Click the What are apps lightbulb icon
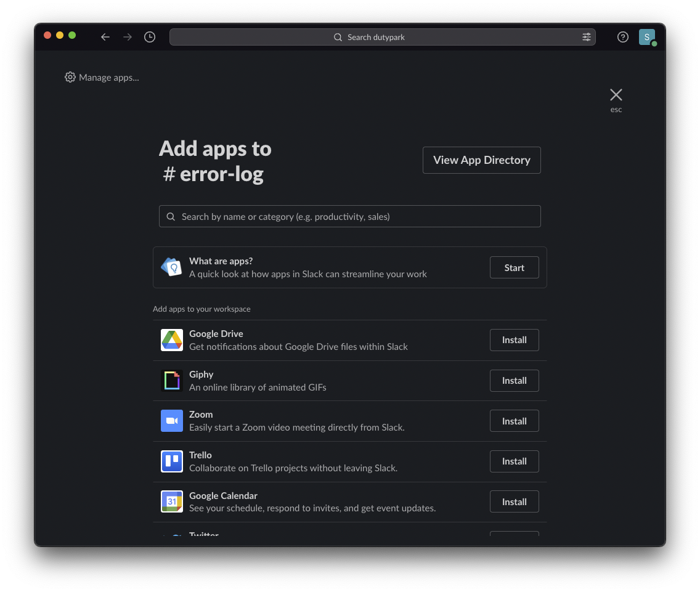700x592 pixels. tap(171, 267)
